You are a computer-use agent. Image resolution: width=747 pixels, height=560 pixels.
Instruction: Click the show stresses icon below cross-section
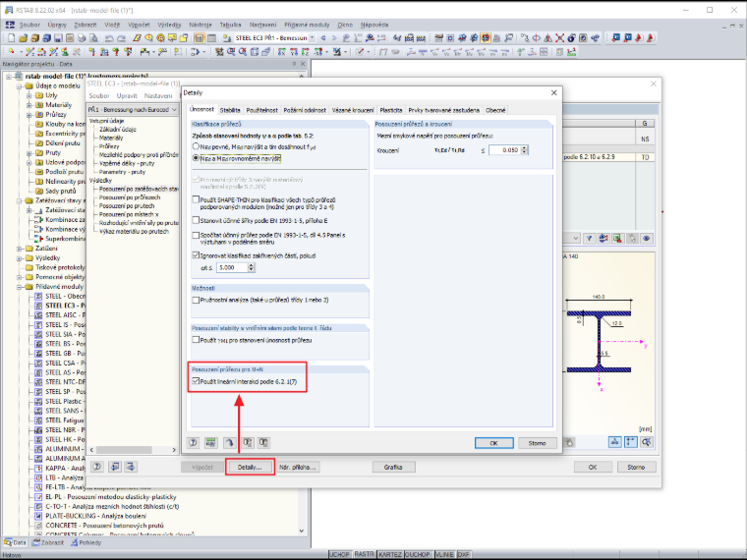point(615,442)
